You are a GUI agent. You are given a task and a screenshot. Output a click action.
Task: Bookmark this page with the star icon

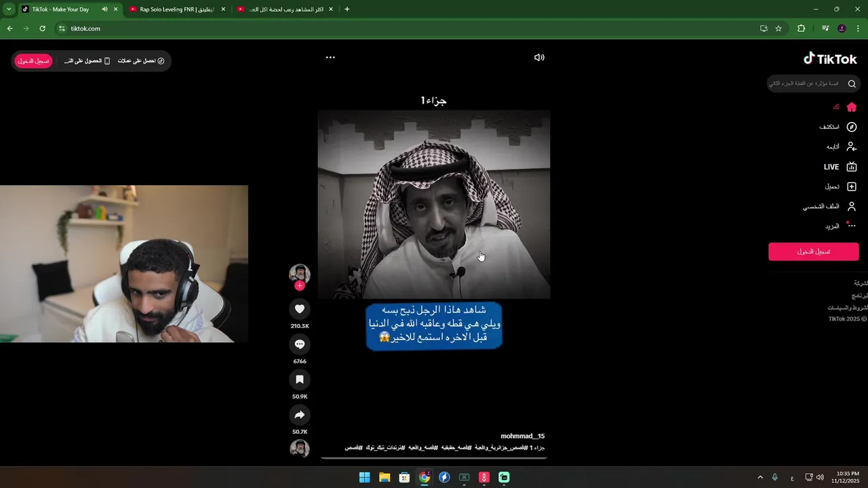pyautogui.click(x=778, y=28)
